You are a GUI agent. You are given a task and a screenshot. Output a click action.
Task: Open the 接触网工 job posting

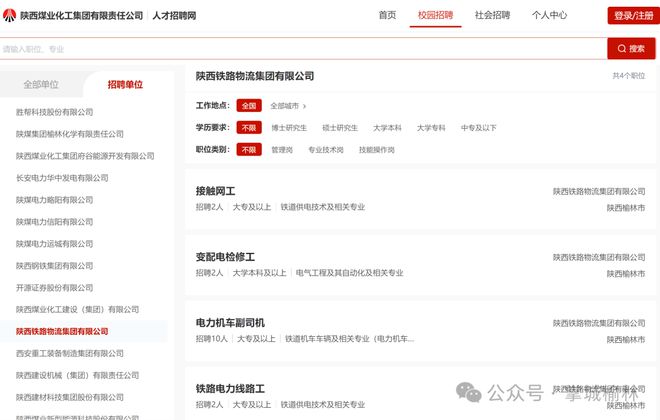[x=215, y=191]
